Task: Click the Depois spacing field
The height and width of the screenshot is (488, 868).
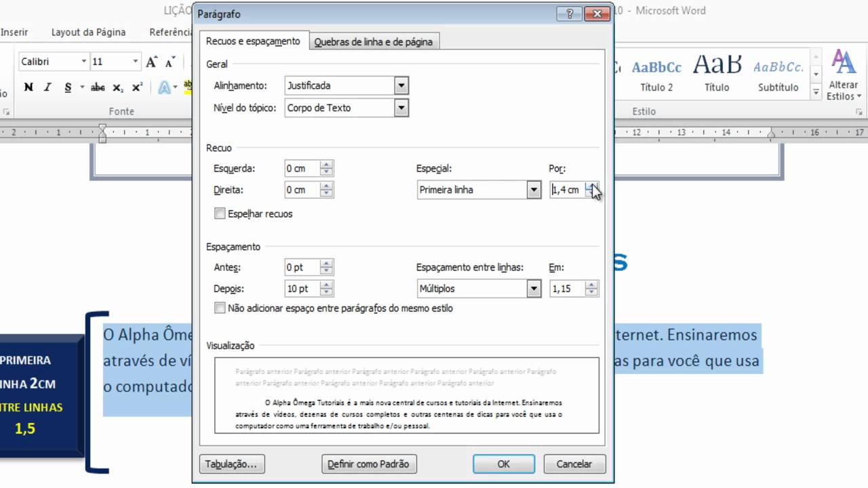Action: click(x=302, y=289)
